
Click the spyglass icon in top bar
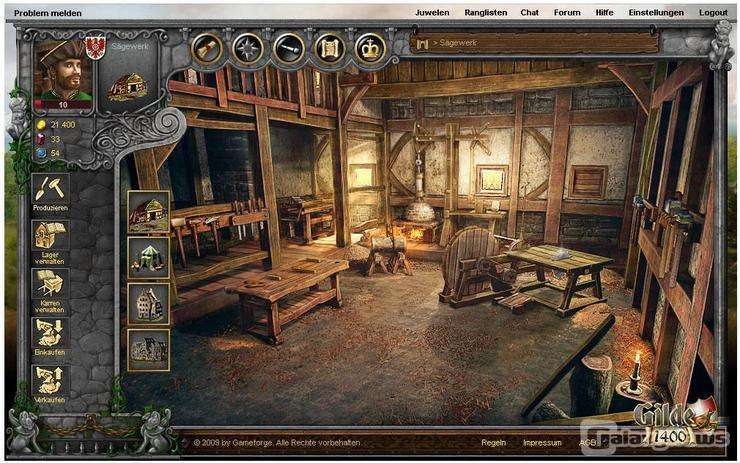tap(288, 47)
